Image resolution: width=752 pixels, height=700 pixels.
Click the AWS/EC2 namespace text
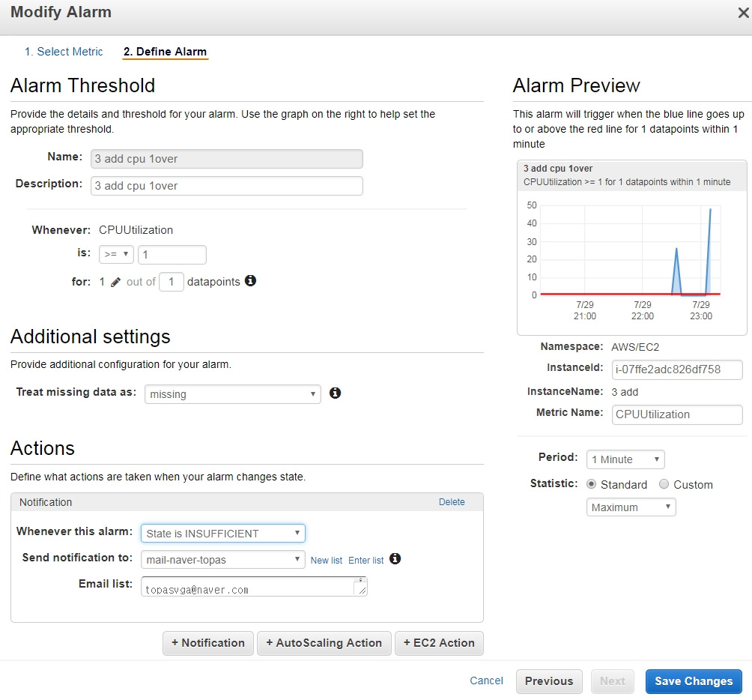[635, 347]
